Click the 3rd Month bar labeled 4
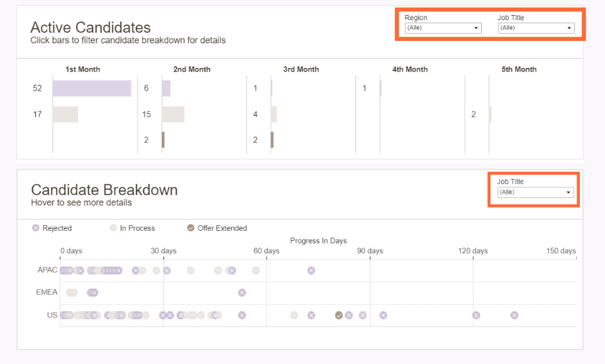 point(274,114)
